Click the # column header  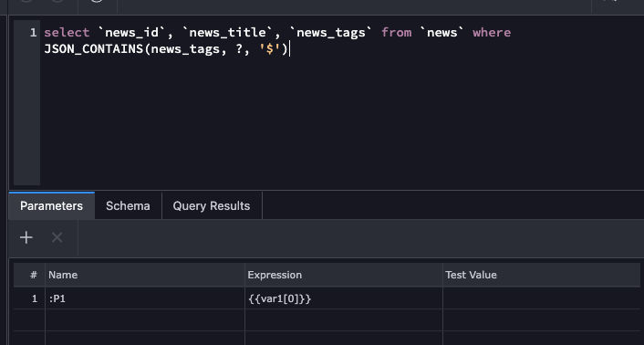click(29, 275)
